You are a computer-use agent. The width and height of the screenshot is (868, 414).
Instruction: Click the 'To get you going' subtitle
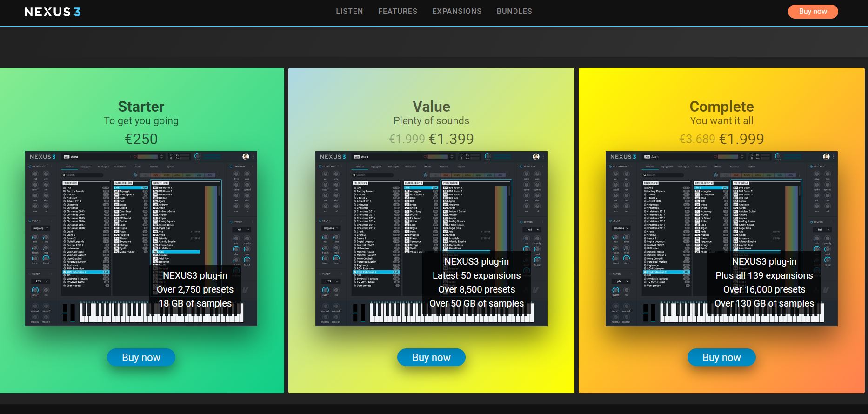pyautogui.click(x=141, y=121)
